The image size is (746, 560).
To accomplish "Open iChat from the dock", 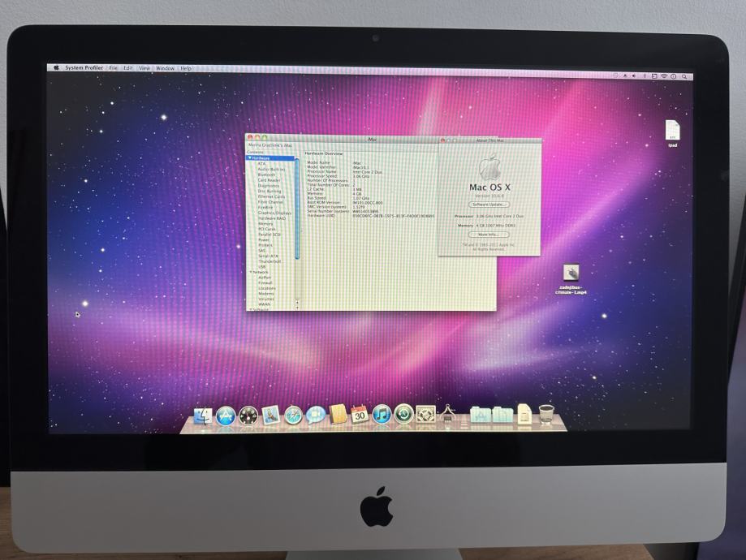I will (x=316, y=415).
